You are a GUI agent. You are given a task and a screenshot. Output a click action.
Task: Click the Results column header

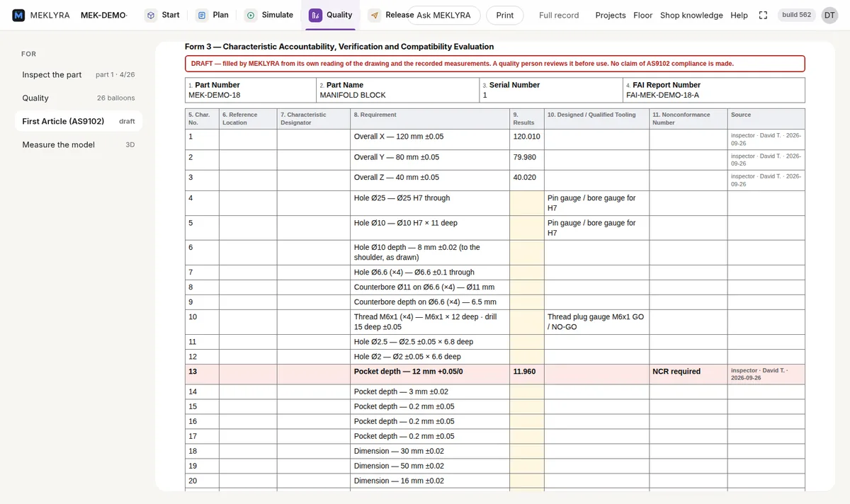(x=527, y=118)
